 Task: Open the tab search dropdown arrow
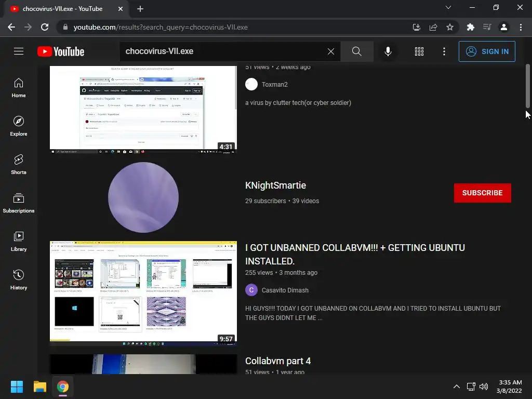tap(448, 7)
